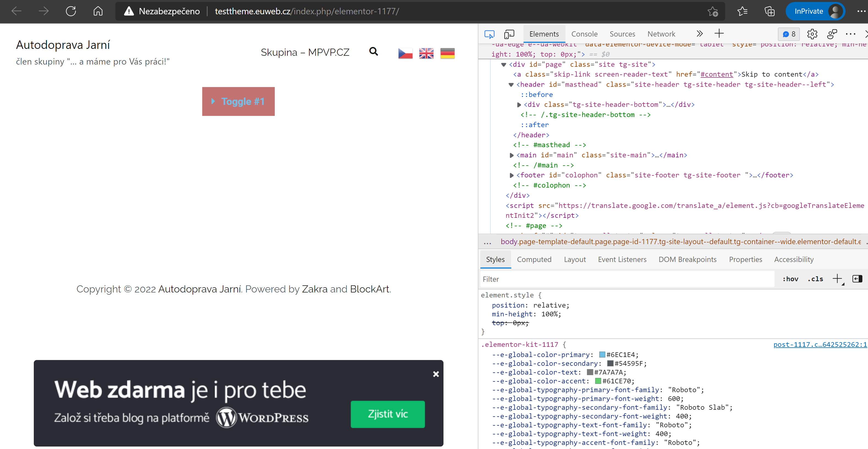
Task: Switch to the Console tab
Action: coord(584,34)
